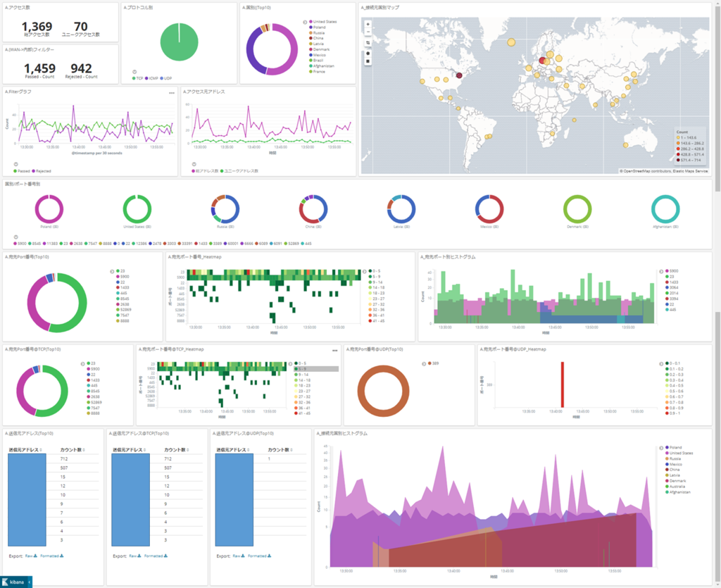Click the red bar in UDP_Heatmap
This screenshot has height=588, width=721.
pyautogui.click(x=562, y=384)
